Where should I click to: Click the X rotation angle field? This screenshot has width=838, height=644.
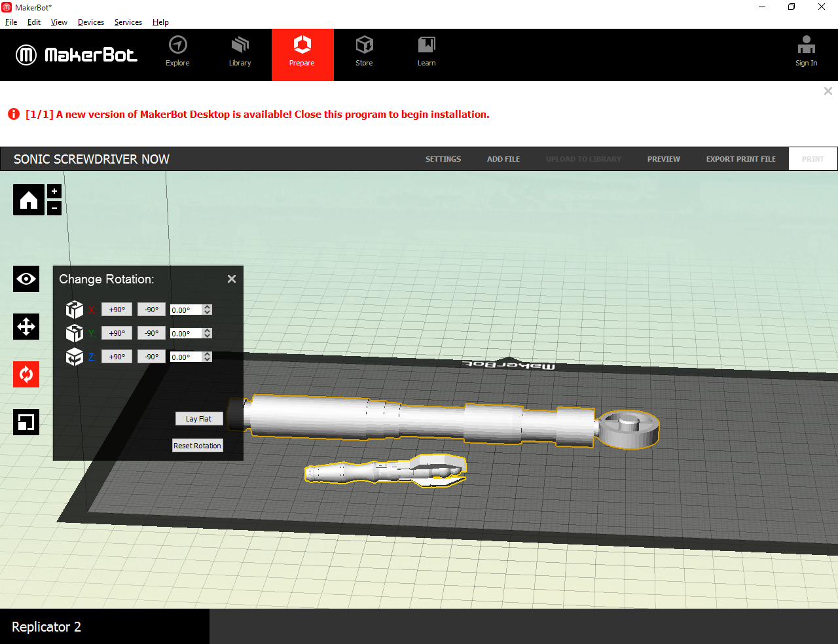(187, 310)
